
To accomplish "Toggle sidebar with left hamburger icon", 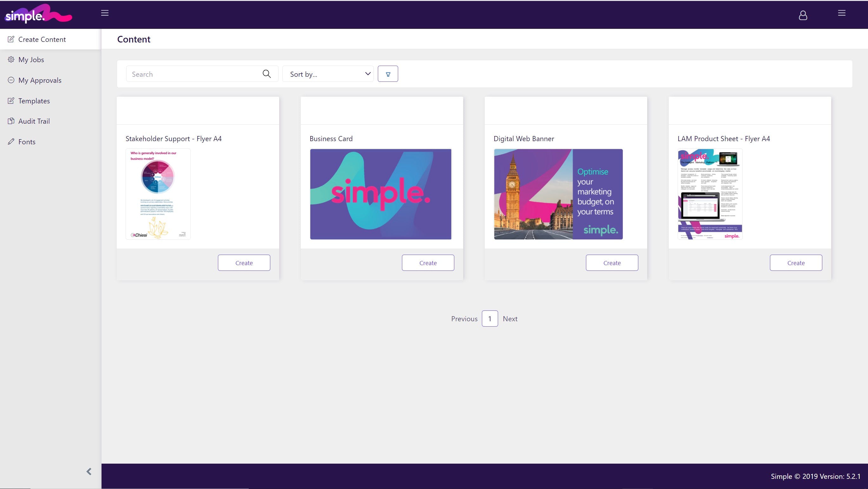I will pyautogui.click(x=105, y=13).
